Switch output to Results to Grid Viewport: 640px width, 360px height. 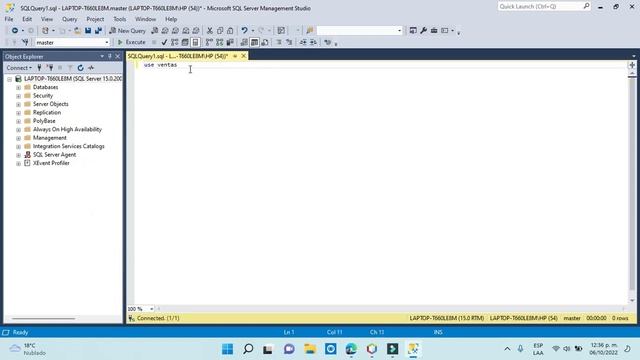(x=254, y=42)
